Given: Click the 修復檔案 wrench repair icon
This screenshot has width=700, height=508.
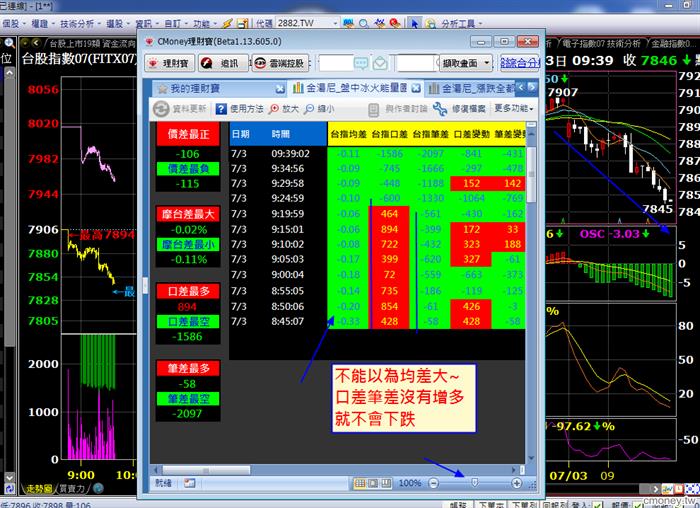Looking at the screenshot, I should tap(439, 109).
